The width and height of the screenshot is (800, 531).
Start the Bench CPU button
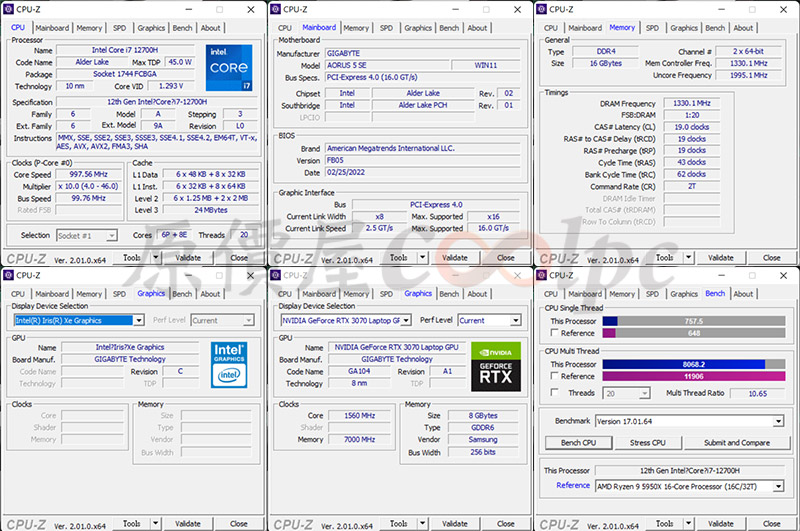coord(579,443)
